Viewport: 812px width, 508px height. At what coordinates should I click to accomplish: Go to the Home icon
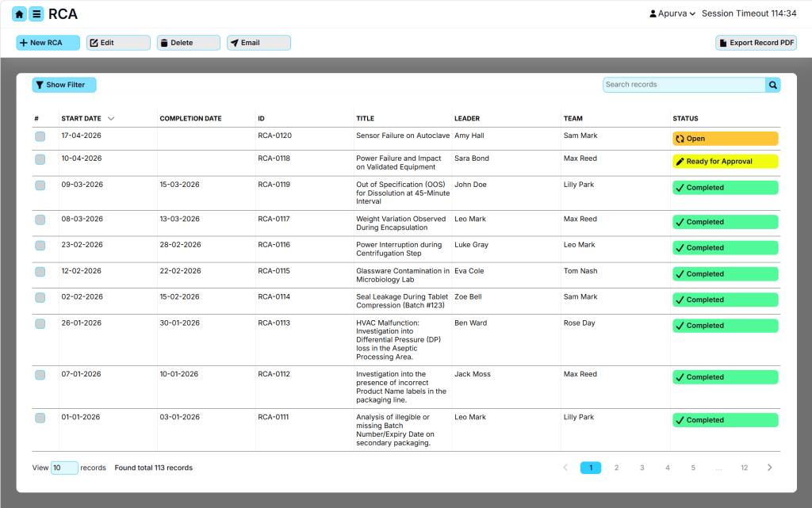pyautogui.click(x=19, y=14)
